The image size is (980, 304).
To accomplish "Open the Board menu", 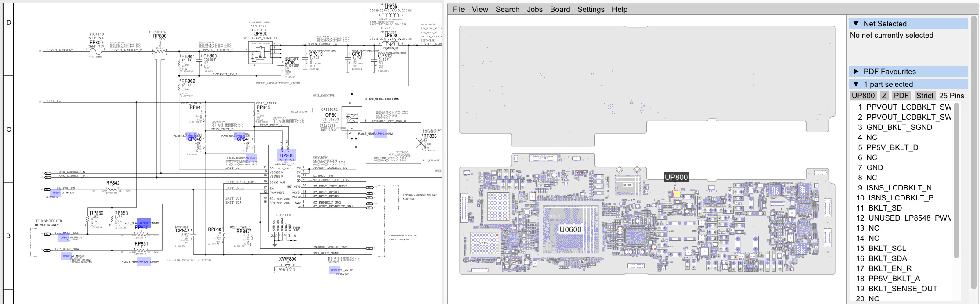I will (x=560, y=9).
